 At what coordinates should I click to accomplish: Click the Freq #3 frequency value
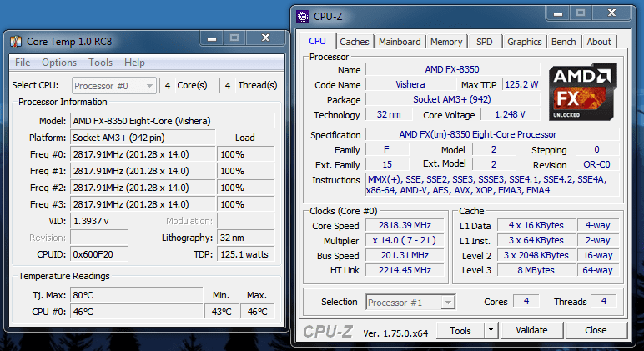click(x=143, y=204)
